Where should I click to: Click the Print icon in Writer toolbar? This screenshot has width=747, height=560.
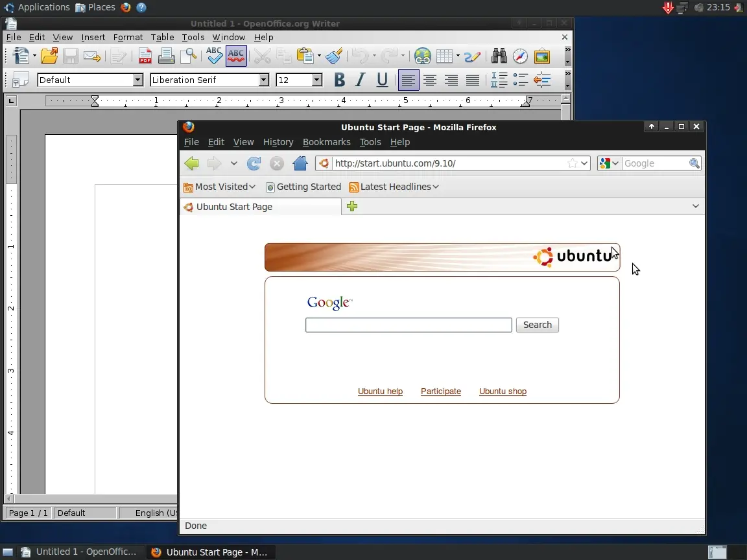pos(166,56)
